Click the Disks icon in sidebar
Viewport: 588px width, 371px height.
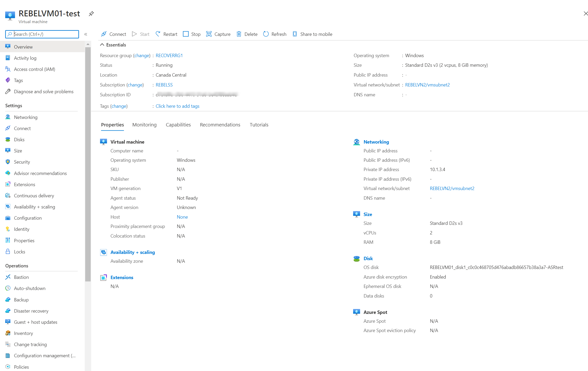(x=8, y=139)
